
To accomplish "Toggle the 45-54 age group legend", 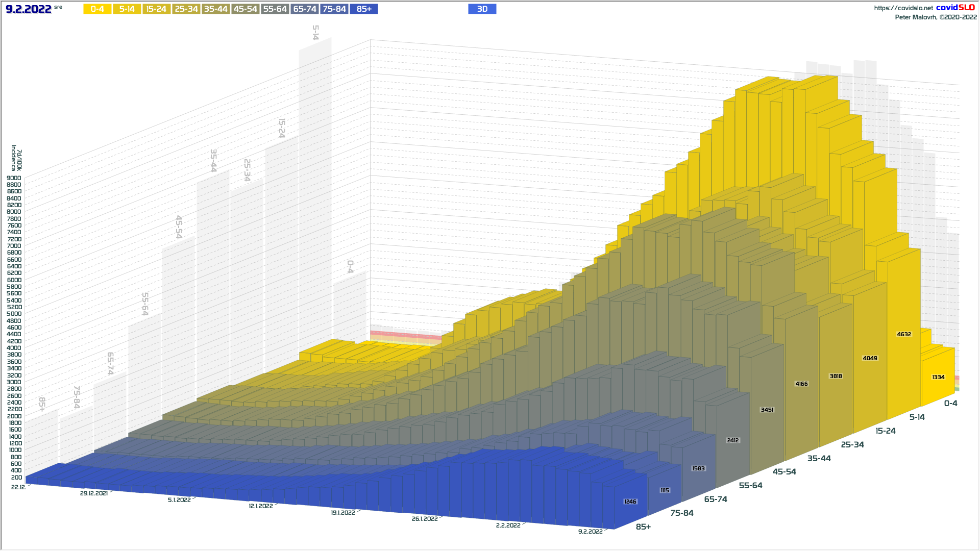I will (x=245, y=9).
